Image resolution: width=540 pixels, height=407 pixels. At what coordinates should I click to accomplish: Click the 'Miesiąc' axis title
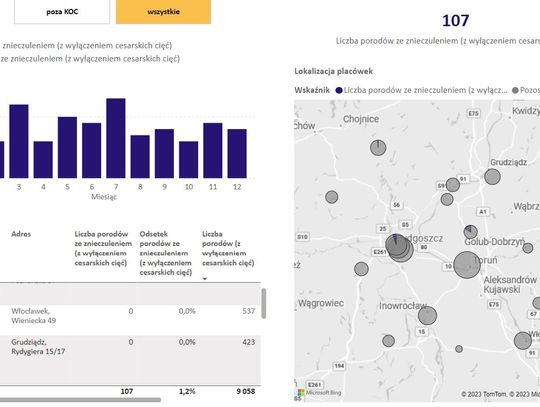[x=104, y=197]
